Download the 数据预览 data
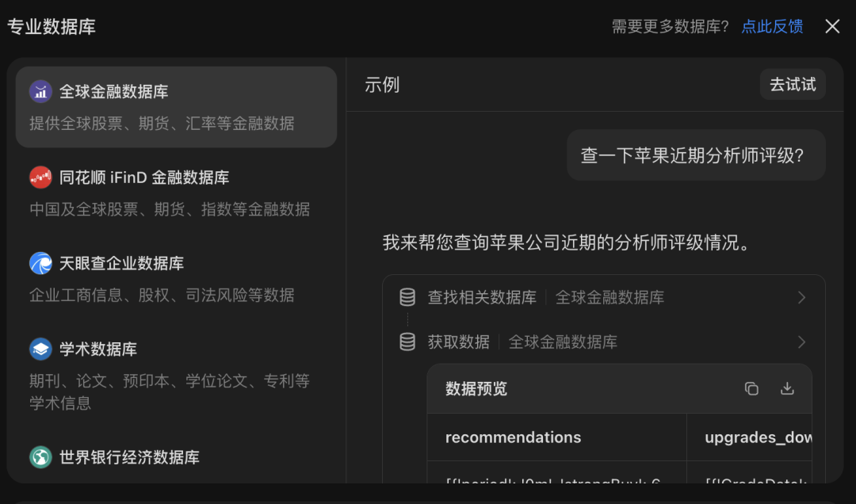856x504 pixels. click(x=787, y=388)
